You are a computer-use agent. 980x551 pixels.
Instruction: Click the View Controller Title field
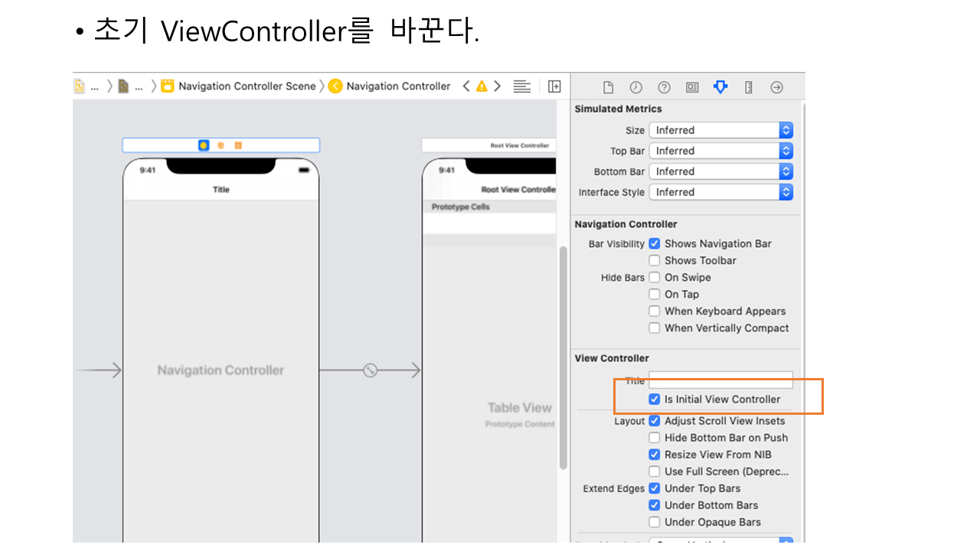point(720,380)
